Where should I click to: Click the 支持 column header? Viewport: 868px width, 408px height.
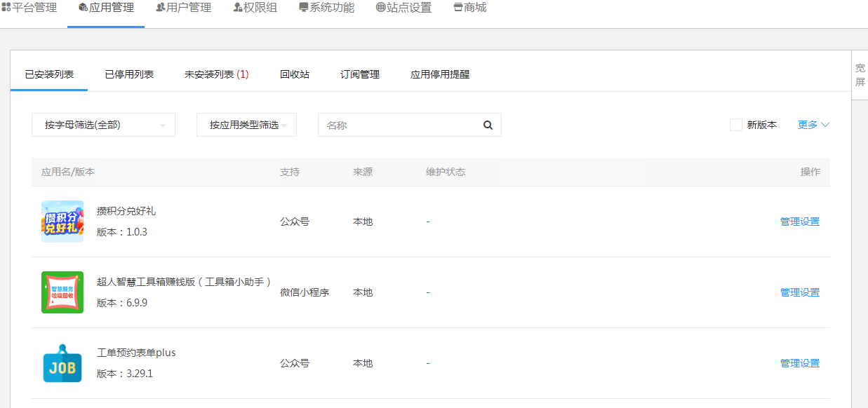click(x=290, y=172)
